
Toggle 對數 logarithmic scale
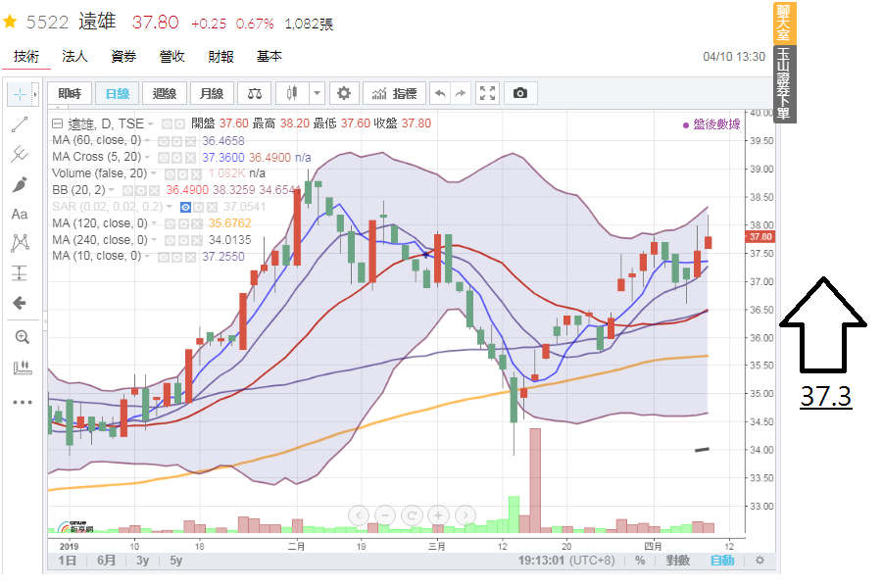(678, 561)
